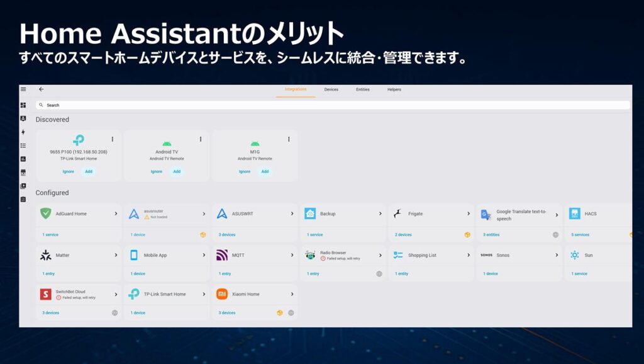The width and height of the screenshot is (644, 364).
Task: Expand the Sonos integration chevron
Action: click(x=557, y=255)
